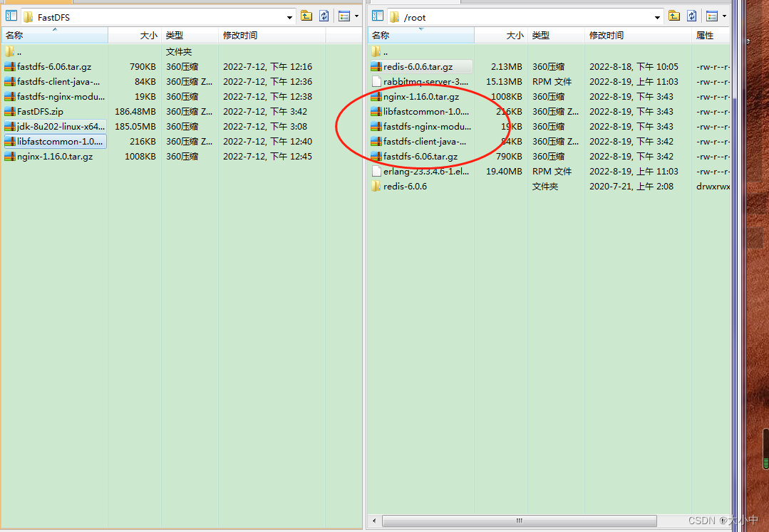Select fastdfs-nginx-modu archive icon in right pane

coord(376,126)
